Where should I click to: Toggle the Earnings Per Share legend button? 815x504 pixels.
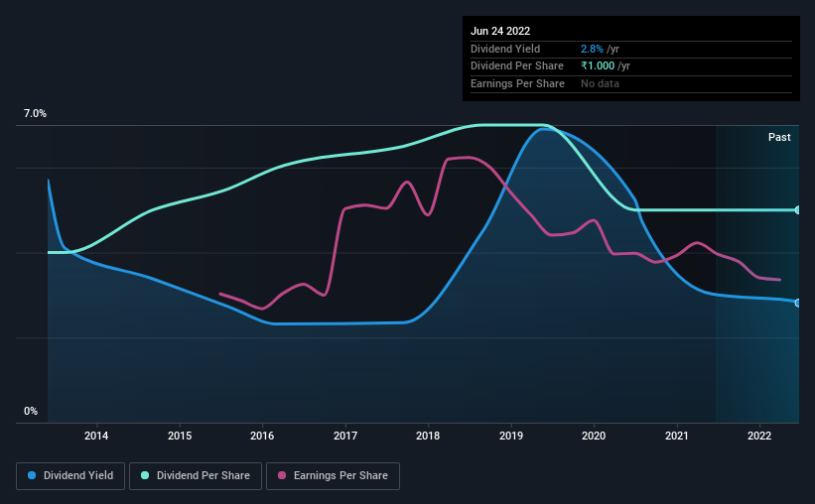[333, 476]
